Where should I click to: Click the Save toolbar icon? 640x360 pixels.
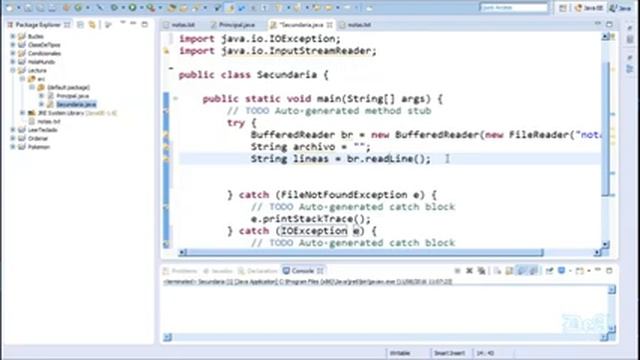point(28,7)
